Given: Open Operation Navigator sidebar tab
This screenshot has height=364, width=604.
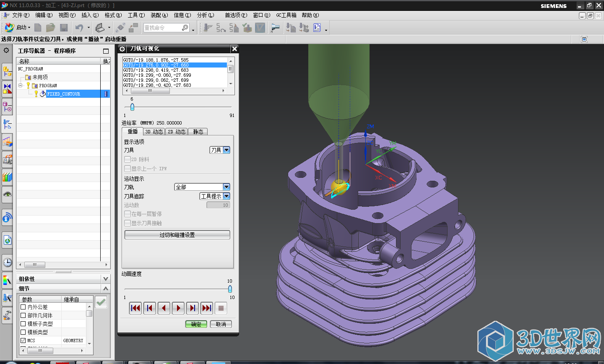Looking at the screenshot, I should click(7, 124).
